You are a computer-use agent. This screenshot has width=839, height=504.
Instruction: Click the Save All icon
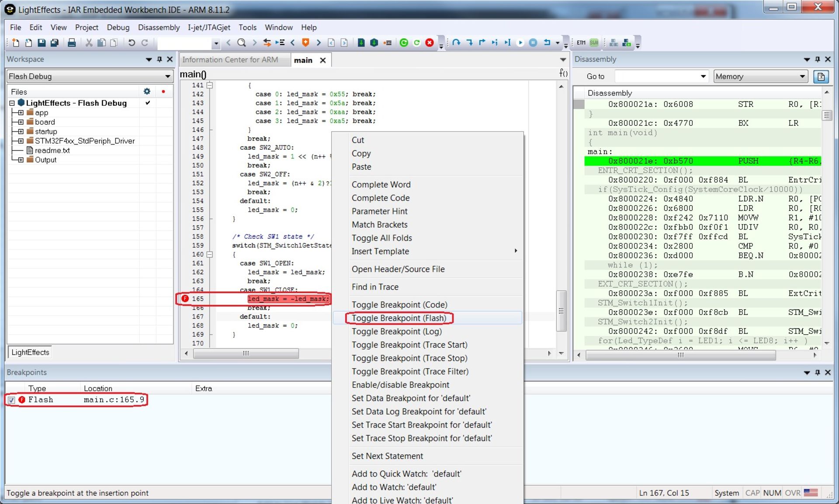click(55, 42)
